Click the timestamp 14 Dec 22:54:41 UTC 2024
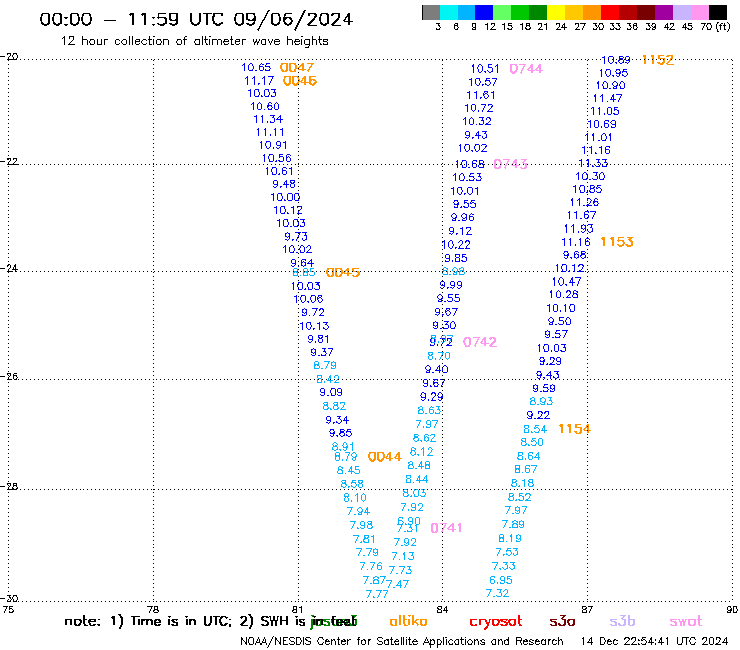Viewport: 740px width, 650px height. tap(655, 642)
